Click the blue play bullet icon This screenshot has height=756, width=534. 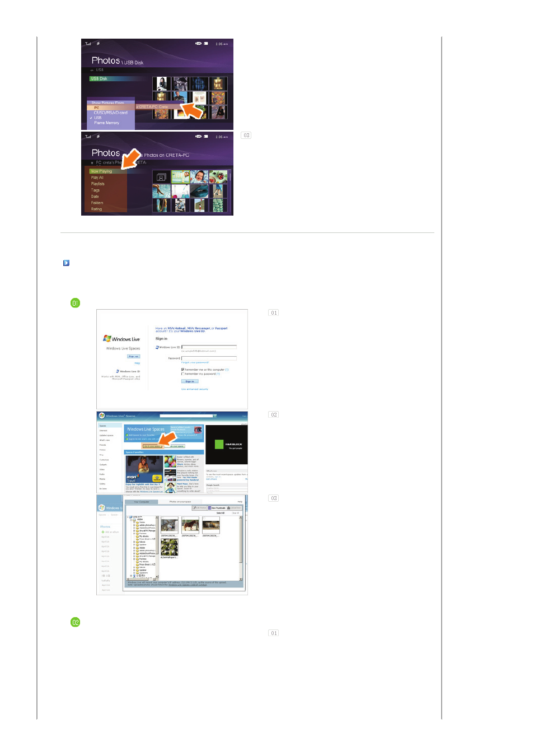[66, 263]
